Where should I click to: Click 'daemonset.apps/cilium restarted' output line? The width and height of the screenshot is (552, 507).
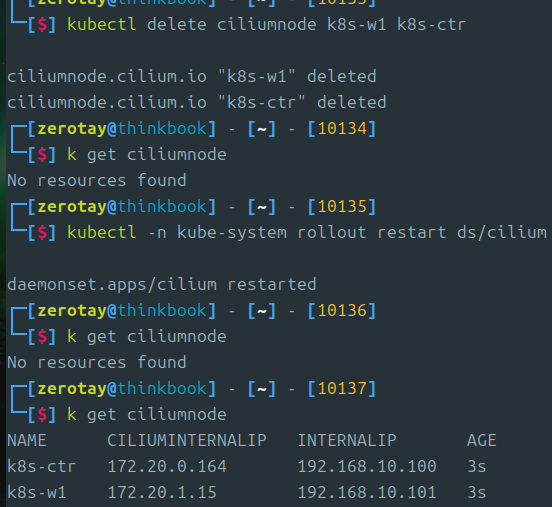click(162, 284)
